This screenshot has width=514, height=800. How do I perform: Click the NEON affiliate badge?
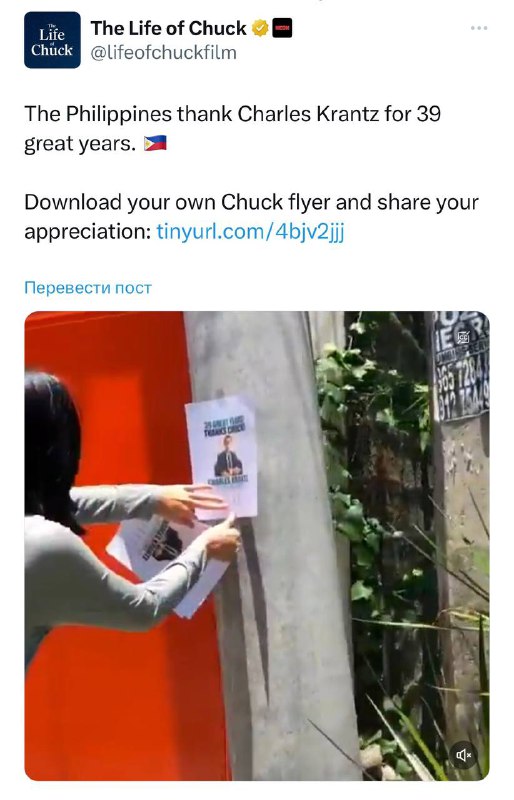(x=282, y=28)
